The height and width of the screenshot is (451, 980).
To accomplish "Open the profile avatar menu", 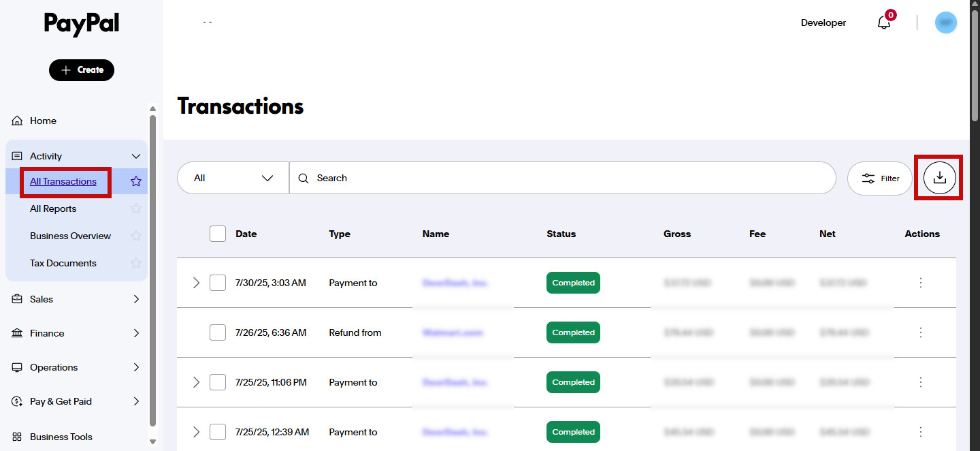I will 946,22.
